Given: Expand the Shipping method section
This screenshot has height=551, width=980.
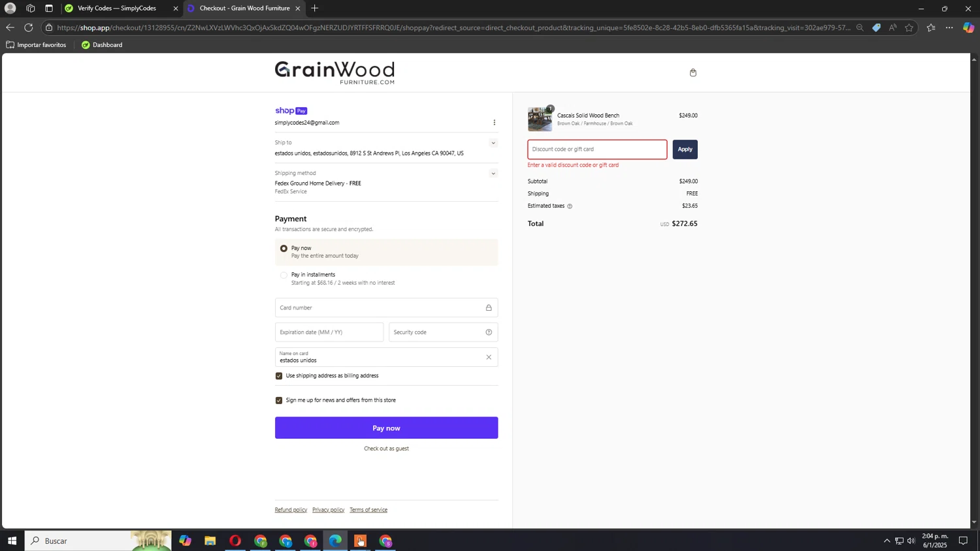Looking at the screenshot, I should [493, 174].
